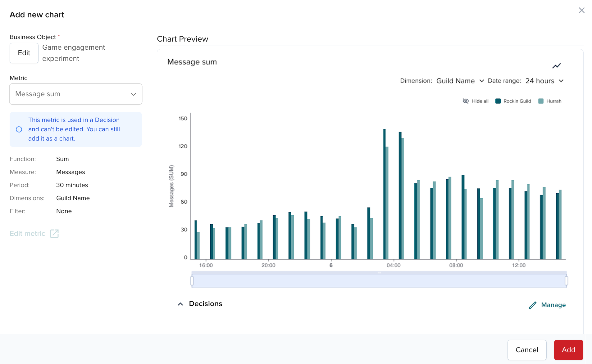Click the info icon in the blue notice

[19, 129]
